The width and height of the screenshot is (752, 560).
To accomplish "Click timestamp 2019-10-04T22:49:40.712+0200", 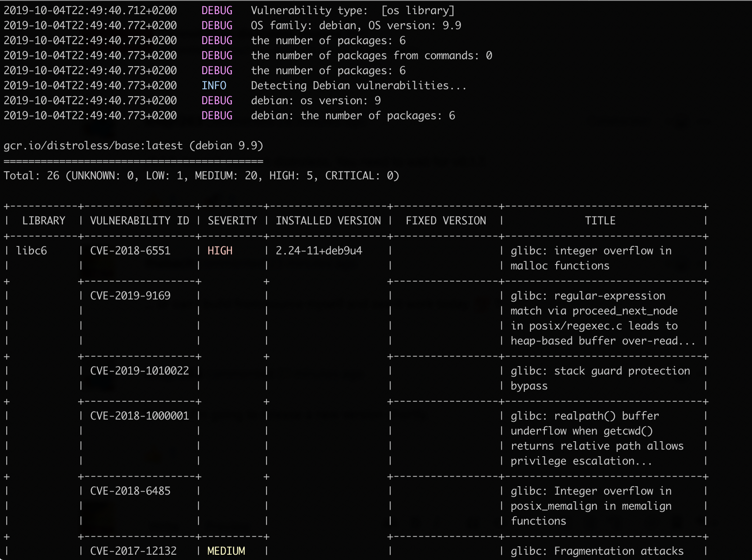I will [90, 11].
